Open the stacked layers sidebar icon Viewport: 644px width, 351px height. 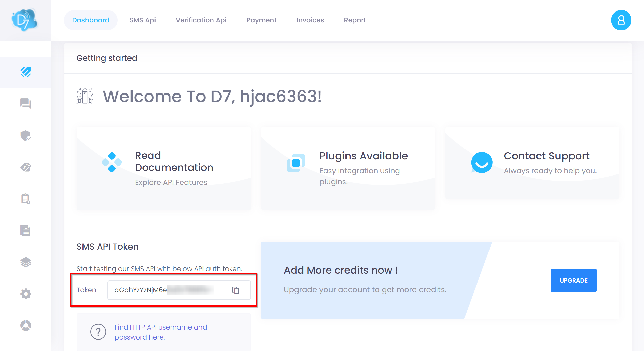click(x=26, y=262)
